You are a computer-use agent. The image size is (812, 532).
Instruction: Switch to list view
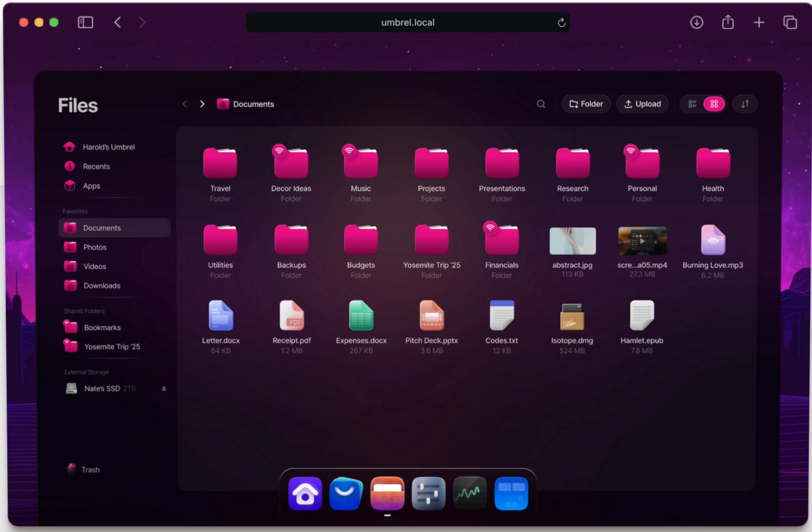click(x=692, y=104)
